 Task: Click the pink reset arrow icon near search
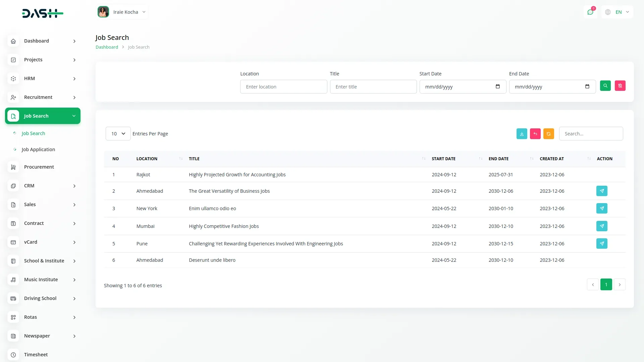click(x=535, y=134)
